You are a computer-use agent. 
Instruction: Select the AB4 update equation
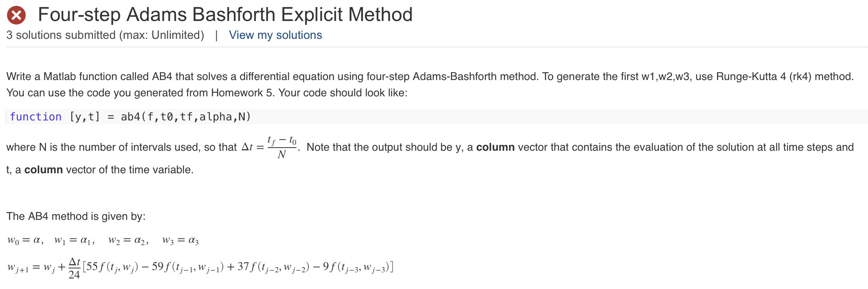coord(200,266)
